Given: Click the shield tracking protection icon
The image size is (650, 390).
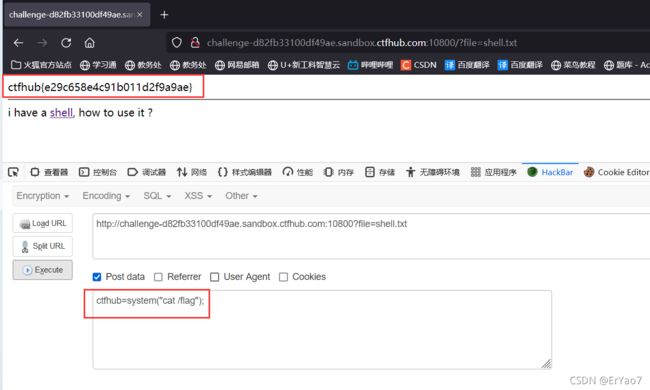Looking at the screenshot, I should tap(177, 42).
